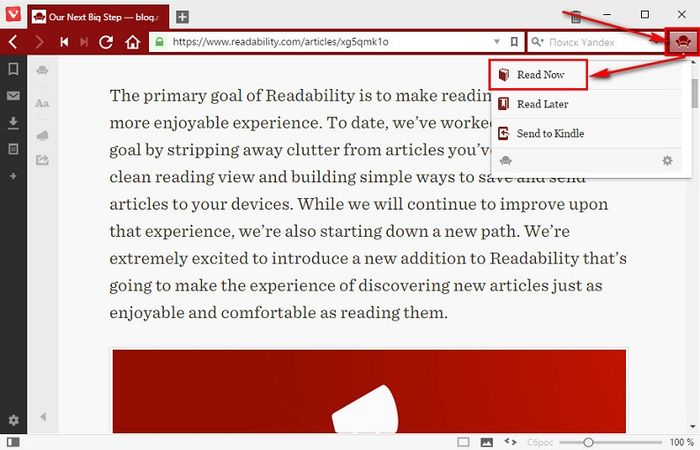Screen dimensions: 700x450
Task: Toggle image loading in the status bar
Action: [x=486, y=441]
